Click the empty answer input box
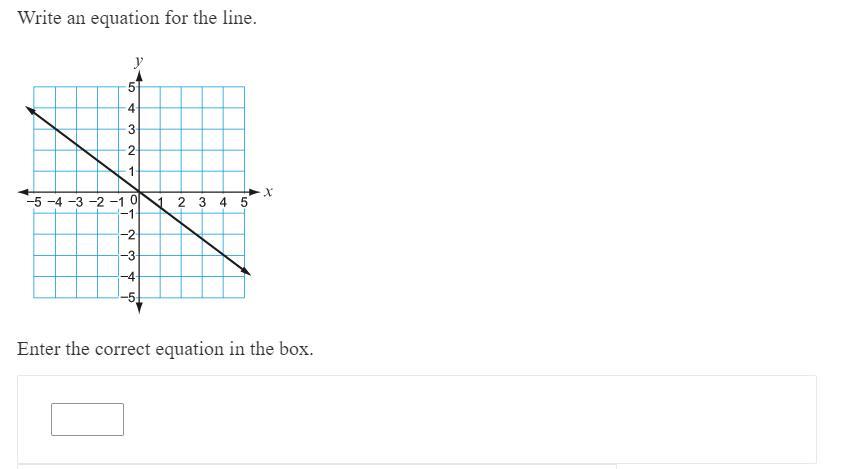 point(87,419)
